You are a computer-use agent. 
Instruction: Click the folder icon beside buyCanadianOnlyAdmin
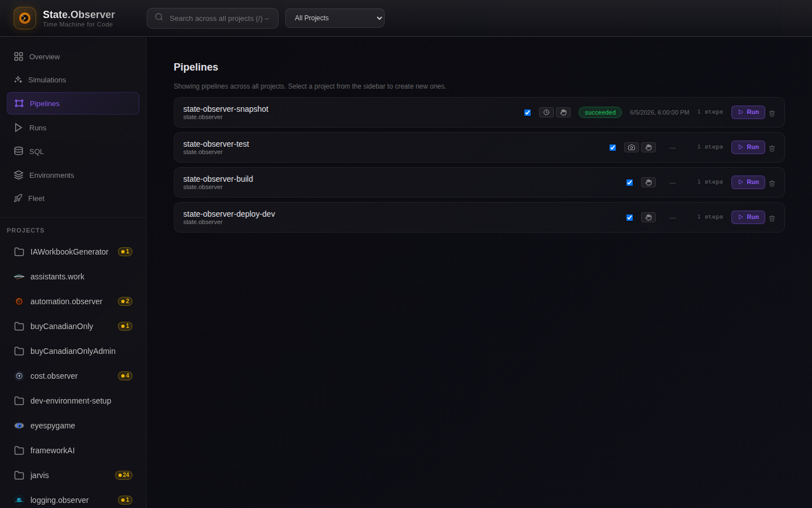tap(19, 351)
